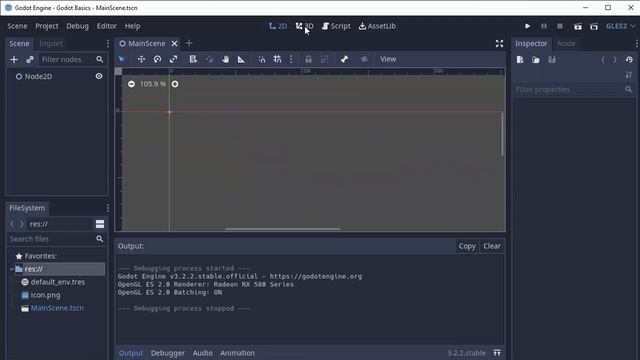Zoom out with minus button
Image resolution: width=640 pixels, height=360 pixels.
tap(131, 84)
